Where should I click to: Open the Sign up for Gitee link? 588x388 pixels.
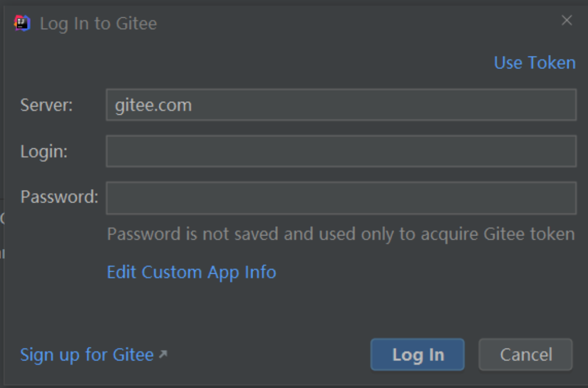[x=87, y=355]
